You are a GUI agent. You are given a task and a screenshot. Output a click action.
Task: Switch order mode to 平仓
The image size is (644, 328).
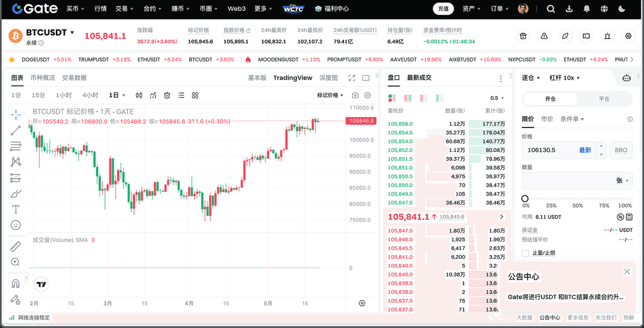point(604,99)
